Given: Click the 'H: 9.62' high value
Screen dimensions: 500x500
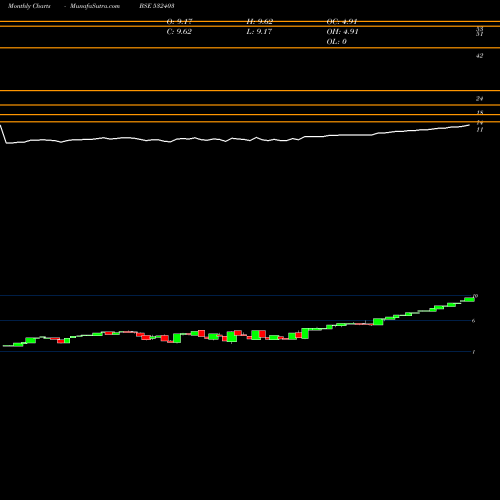Looking at the screenshot, I should click(260, 22).
